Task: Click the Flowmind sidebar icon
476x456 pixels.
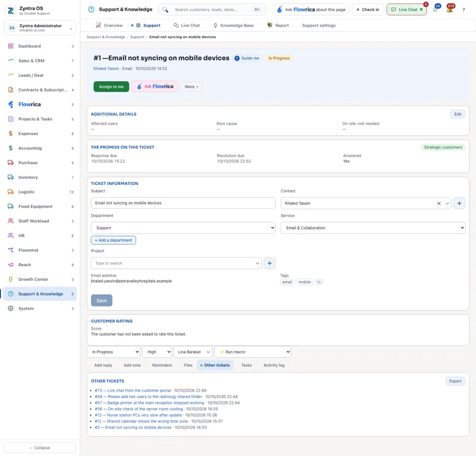Action: pyautogui.click(x=10, y=250)
